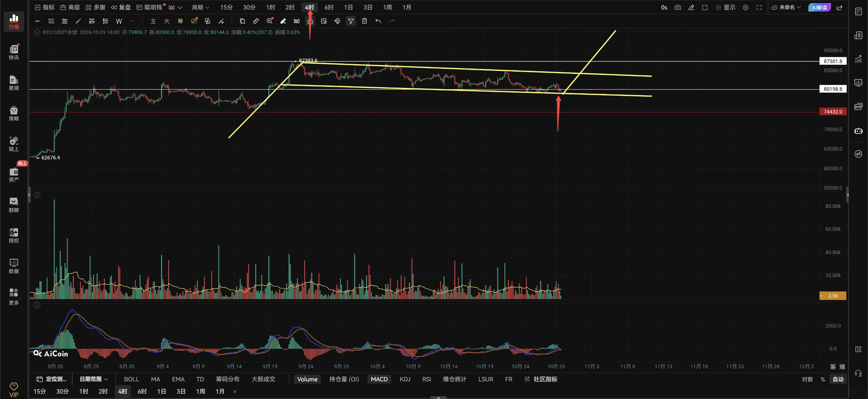Viewport: 868px width, 399px height.
Task: Open the 策略 strategy sidebar icon
Action: coord(14,113)
